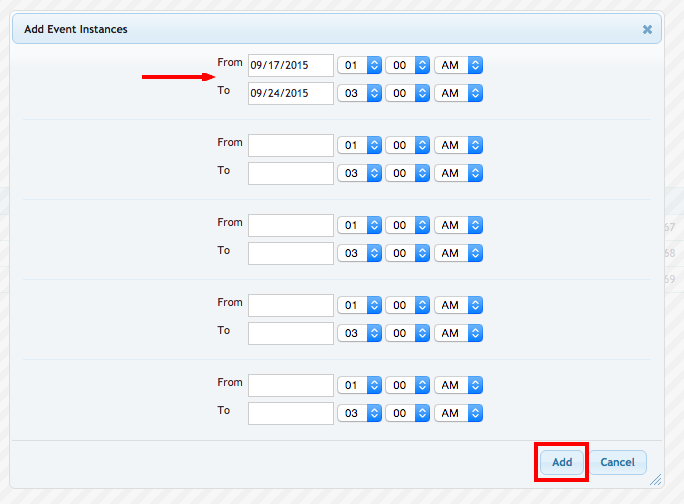
Task: Open the first row To hour dropdown
Action: point(360,93)
